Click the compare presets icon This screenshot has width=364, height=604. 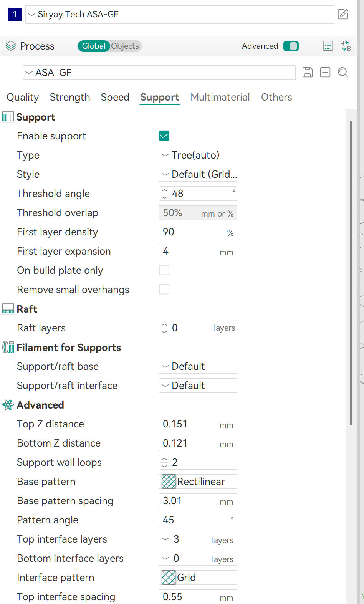coord(346,46)
